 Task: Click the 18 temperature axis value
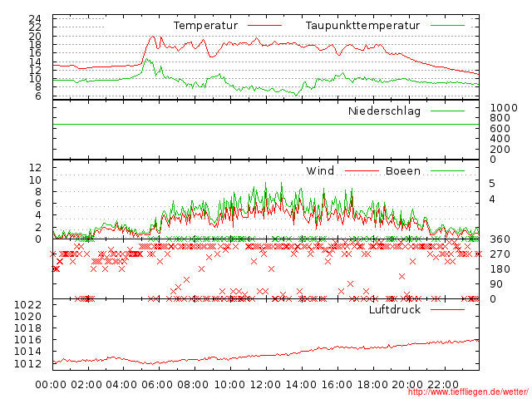35,44
